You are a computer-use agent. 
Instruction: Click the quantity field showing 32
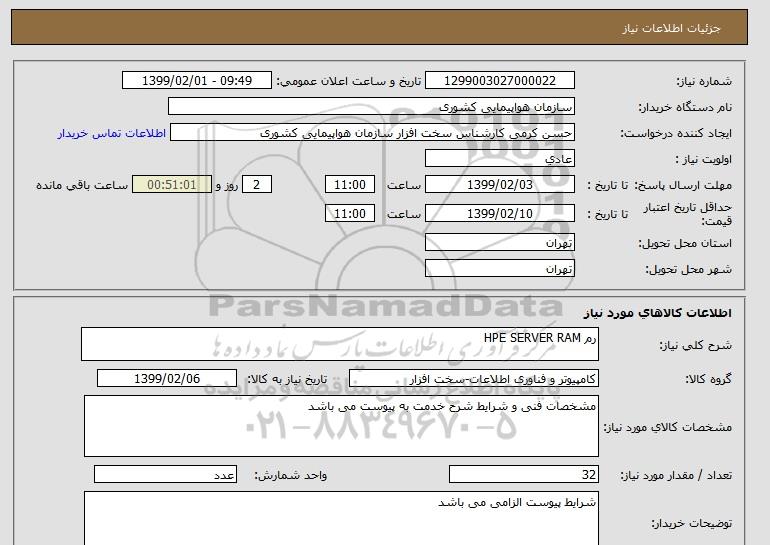pyautogui.click(x=524, y=475)
